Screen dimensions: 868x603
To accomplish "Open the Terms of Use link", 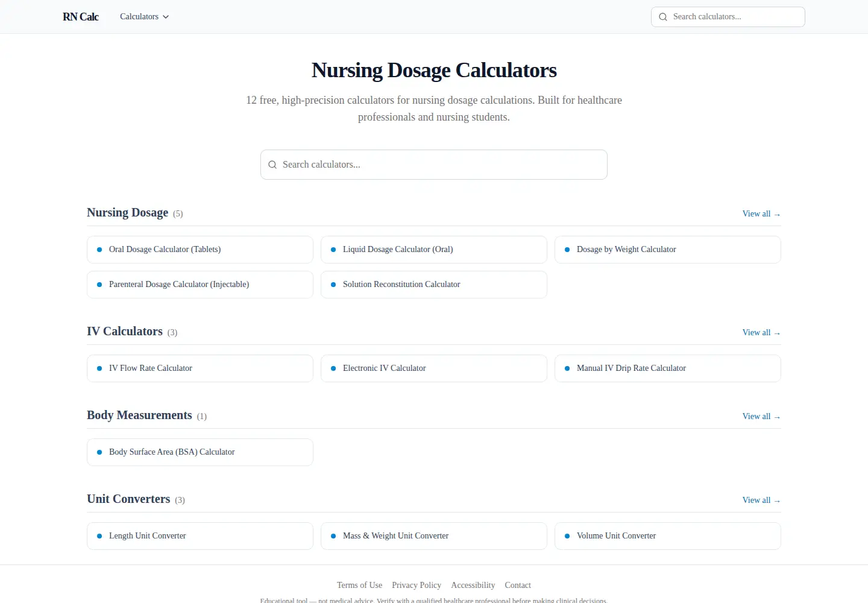I will pos(359,586).
